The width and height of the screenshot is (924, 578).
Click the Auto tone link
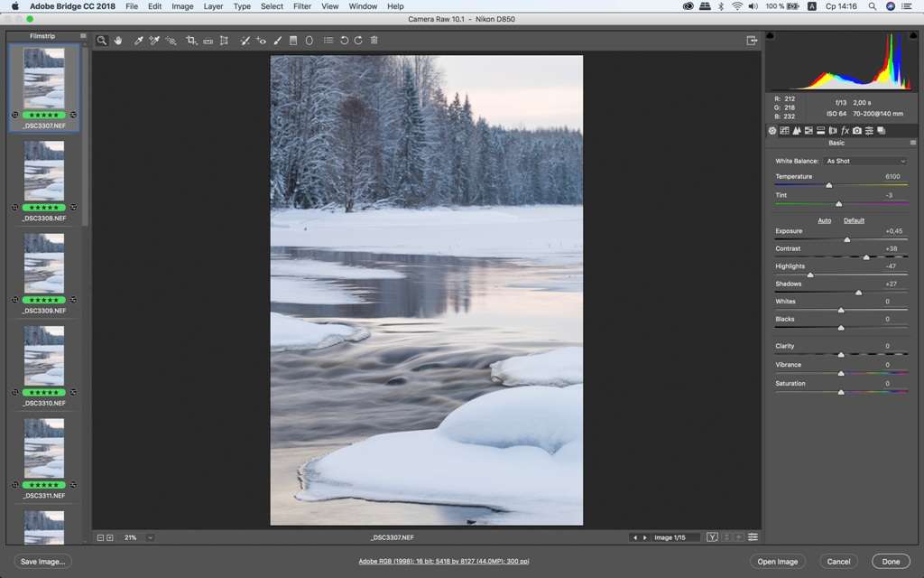point(824,220)
